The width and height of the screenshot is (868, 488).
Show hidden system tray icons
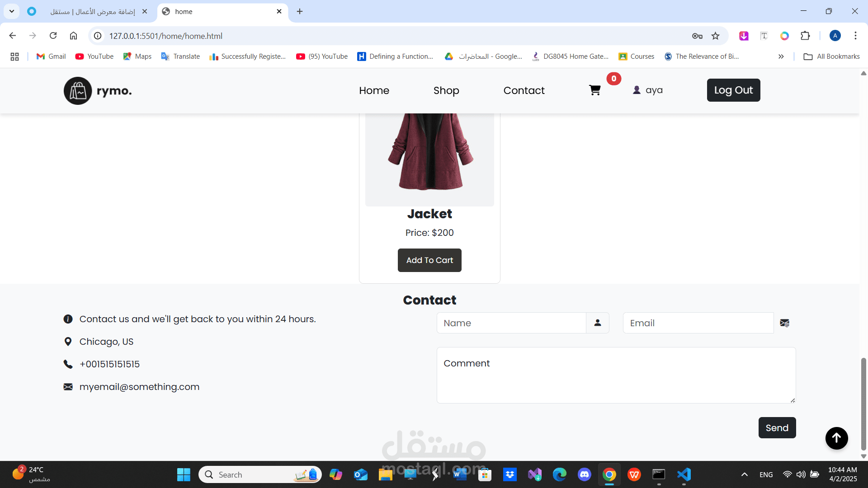[x=744, y=474]
